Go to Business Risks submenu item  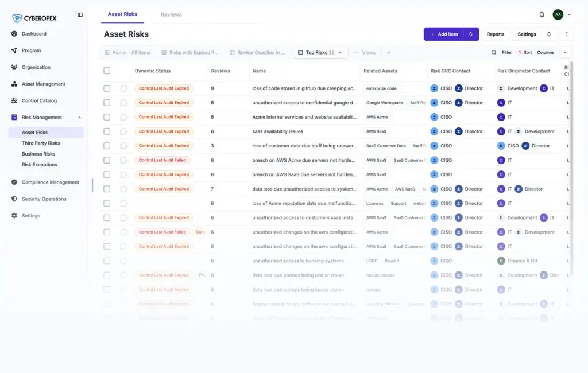tap(38, 154)
